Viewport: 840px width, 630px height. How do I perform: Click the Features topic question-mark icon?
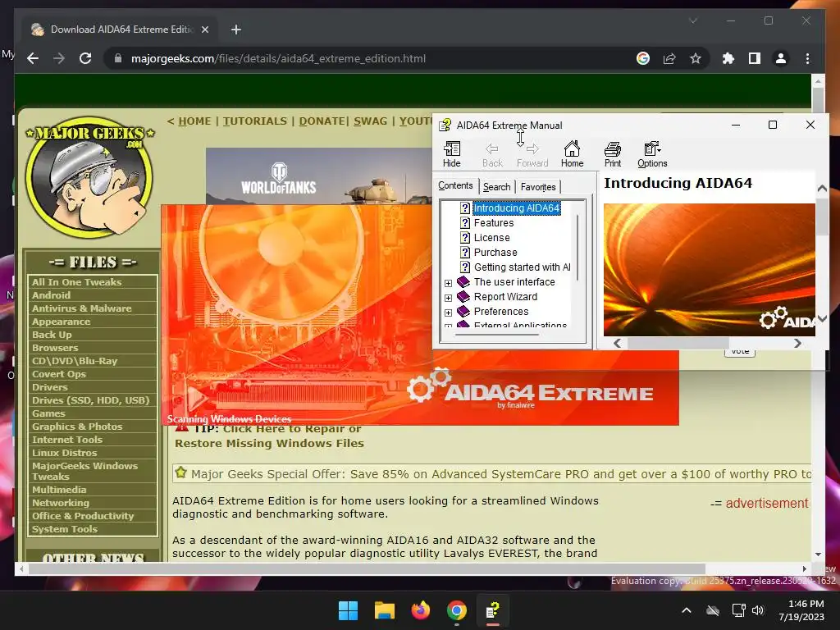coord(465,223)
